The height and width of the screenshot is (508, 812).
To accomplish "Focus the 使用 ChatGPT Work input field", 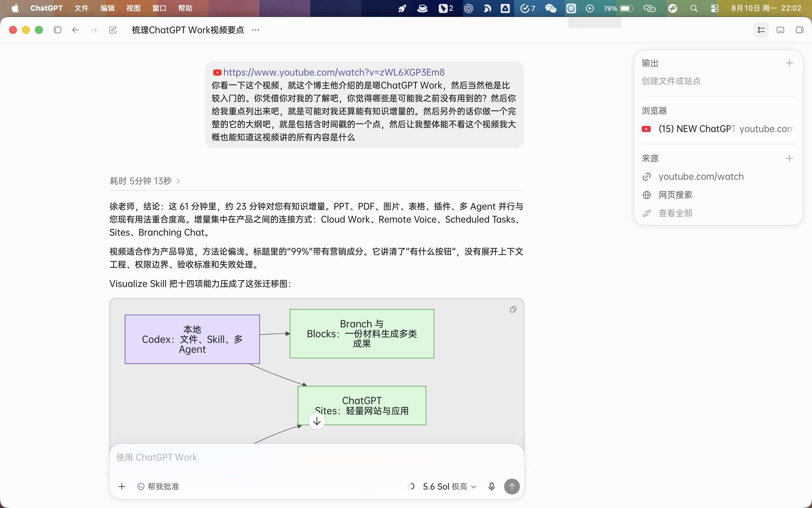I will click(x=317, y=457).
